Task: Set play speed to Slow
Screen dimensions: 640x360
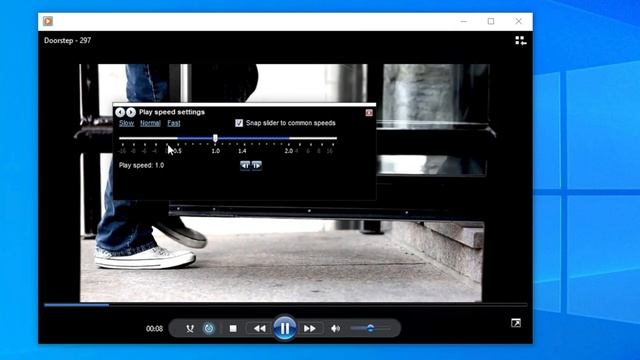Action: 127,123
